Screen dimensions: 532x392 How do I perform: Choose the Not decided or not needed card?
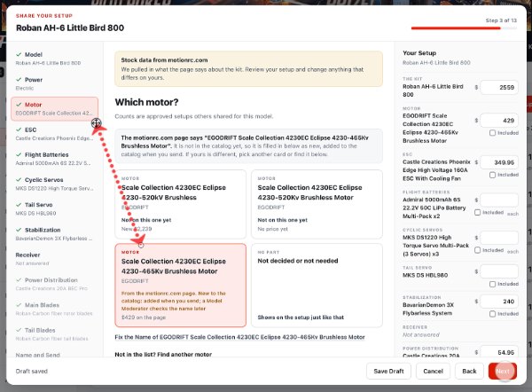coord(317,285)
